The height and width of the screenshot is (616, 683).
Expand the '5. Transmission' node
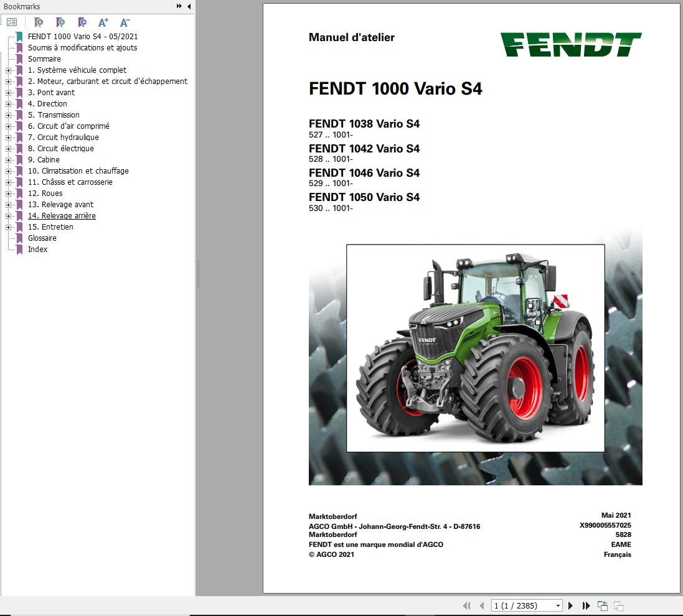pyautogui.click(x=8, y=115)
